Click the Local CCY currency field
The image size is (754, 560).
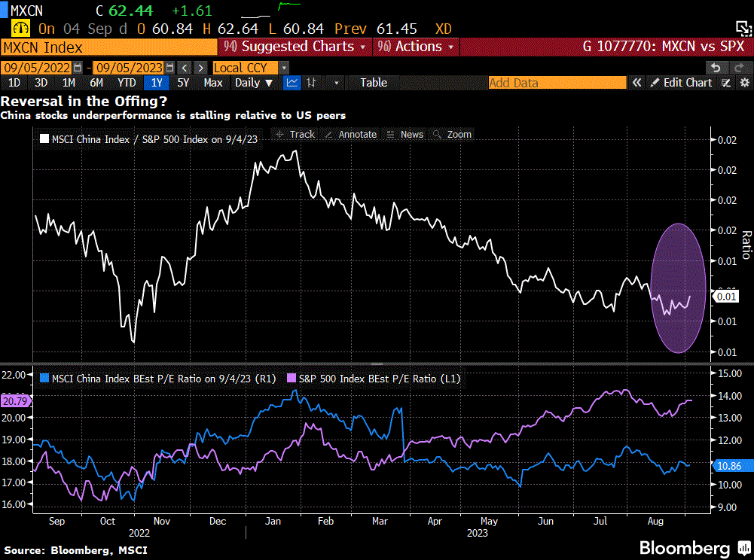tap(246, 68)
